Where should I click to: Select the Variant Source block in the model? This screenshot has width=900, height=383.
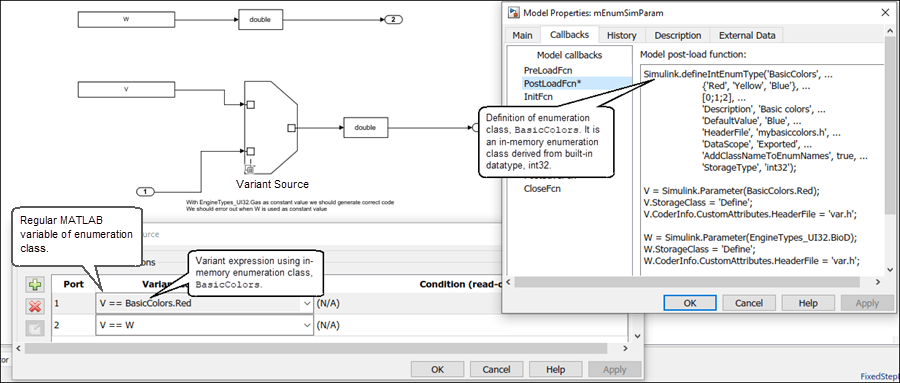tap(271, 126)
